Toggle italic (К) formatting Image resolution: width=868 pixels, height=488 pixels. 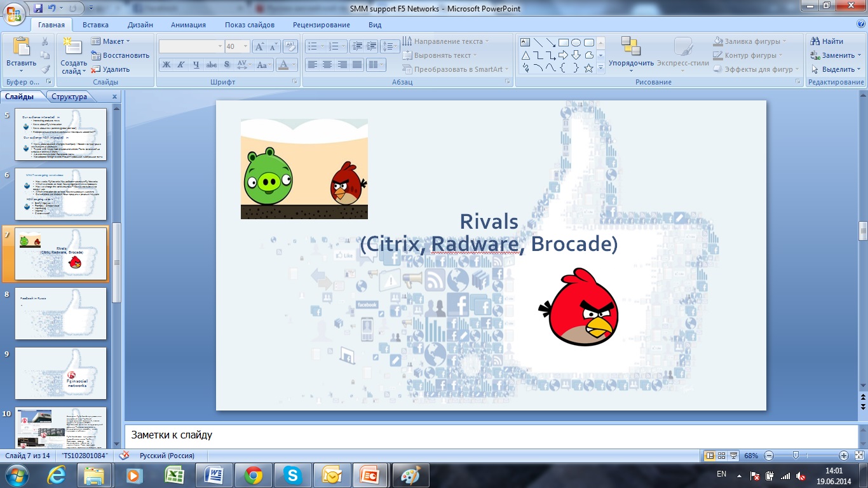point(181,65)
